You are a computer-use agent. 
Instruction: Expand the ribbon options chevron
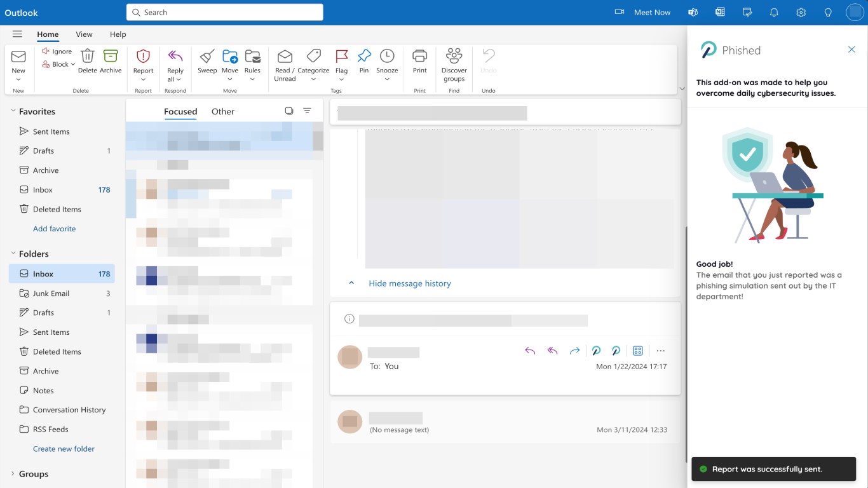[682, 89]
